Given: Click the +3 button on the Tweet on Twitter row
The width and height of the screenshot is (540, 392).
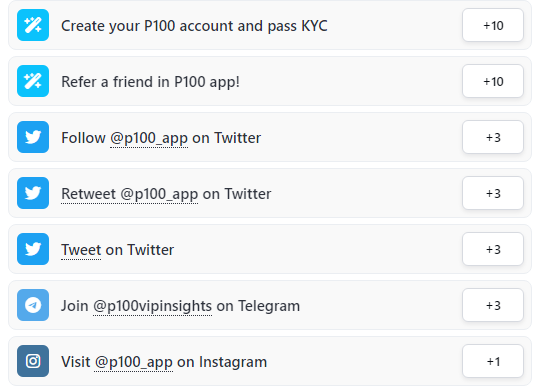Looking at the screenshot, I should [x=493, y=249].
